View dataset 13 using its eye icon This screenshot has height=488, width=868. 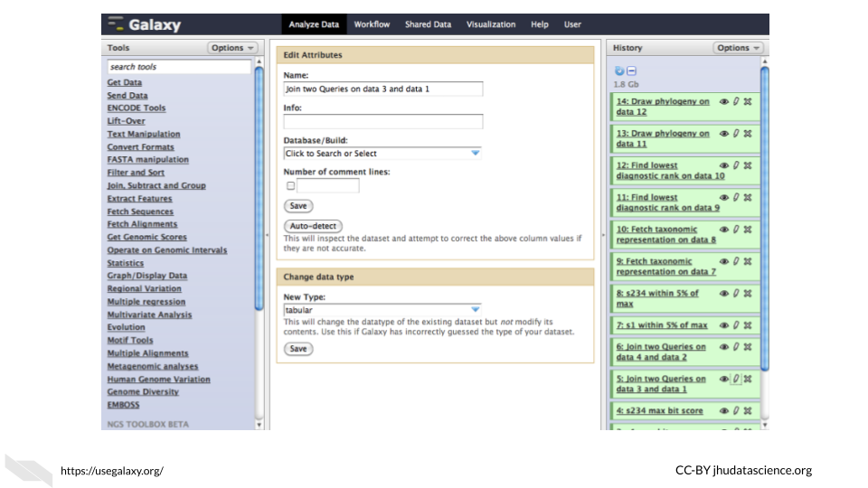pyautogui.click(x=723, y=134)
